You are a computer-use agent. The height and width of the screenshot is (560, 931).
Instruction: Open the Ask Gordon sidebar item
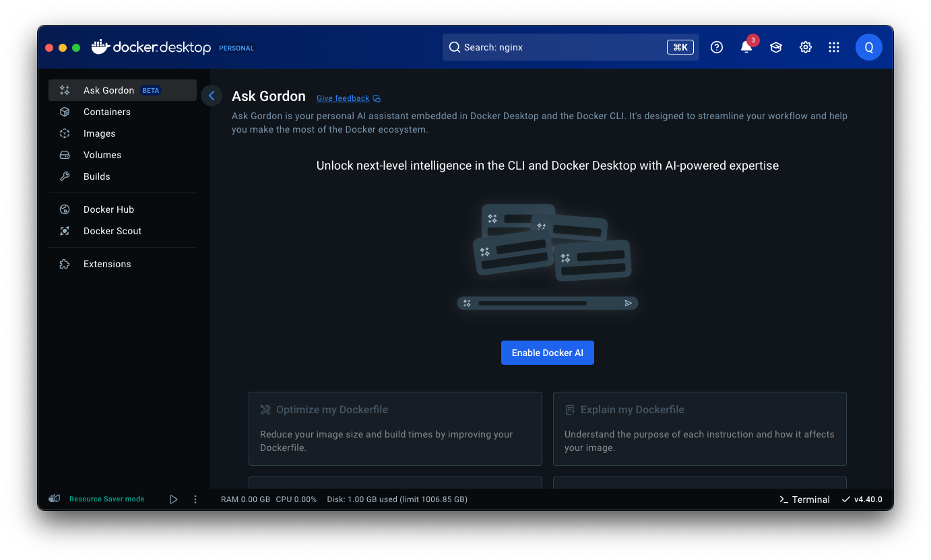[123, 90]
